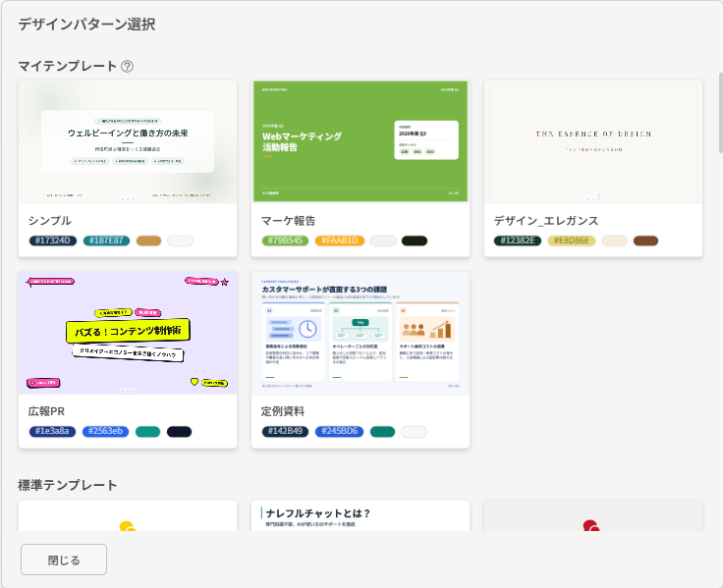
Task: Click the #E8D86E yellow color chip
Action: tap(572, 241)
